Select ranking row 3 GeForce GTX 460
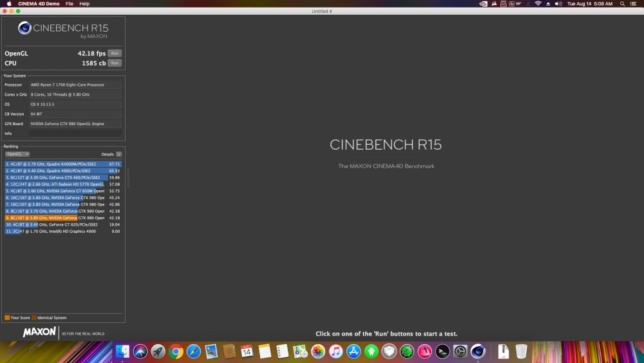 click(63, 177)
